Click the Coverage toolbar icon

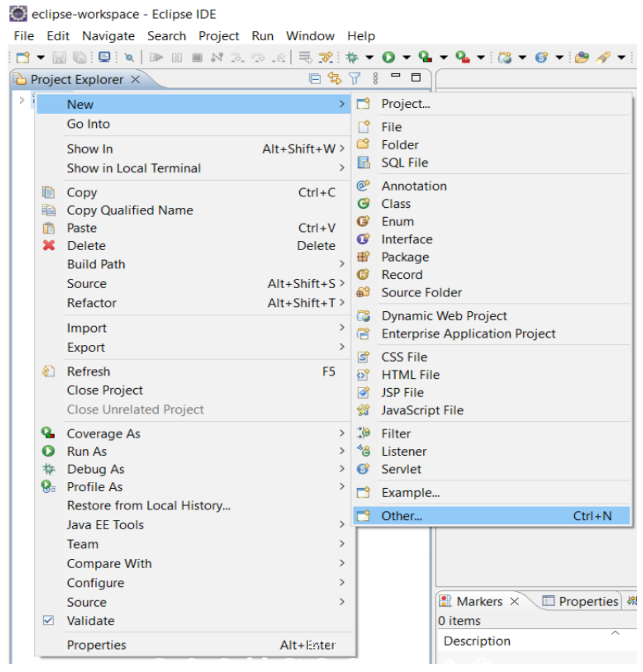click(x=425, y=57)
